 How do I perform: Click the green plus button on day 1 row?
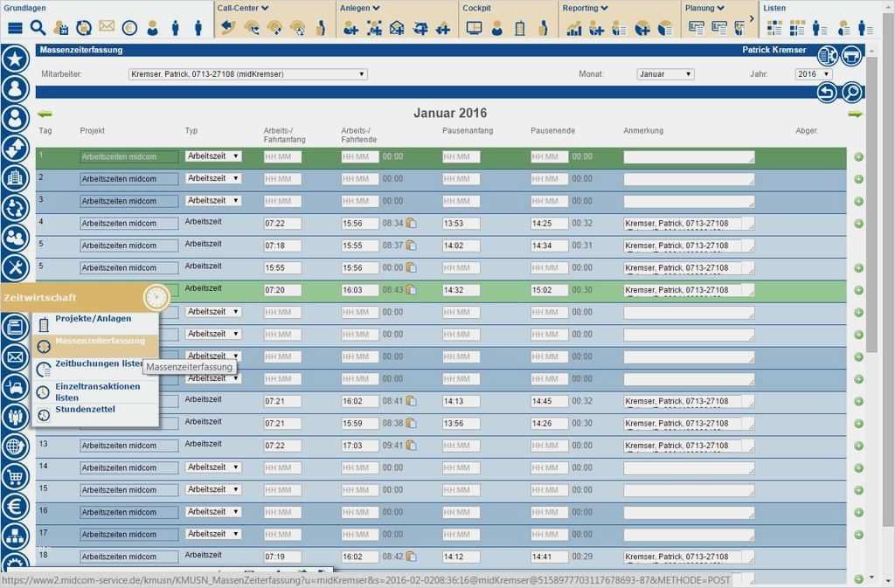(x=859, y=156)
